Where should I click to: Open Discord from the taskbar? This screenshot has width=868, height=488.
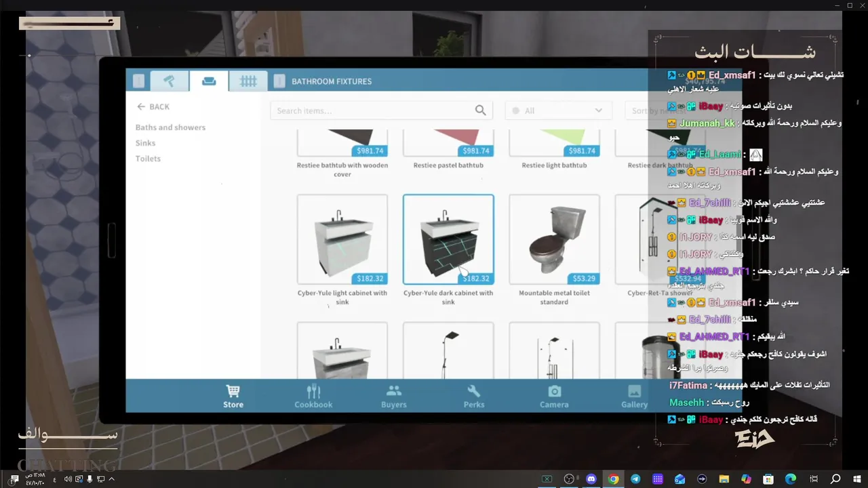pyautogui.click(x=591, y=479)
